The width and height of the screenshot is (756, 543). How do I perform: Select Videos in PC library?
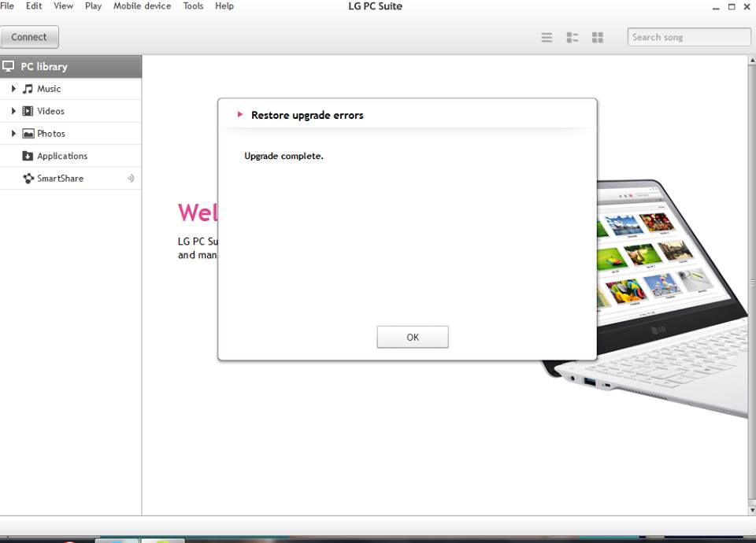[71, 111]
